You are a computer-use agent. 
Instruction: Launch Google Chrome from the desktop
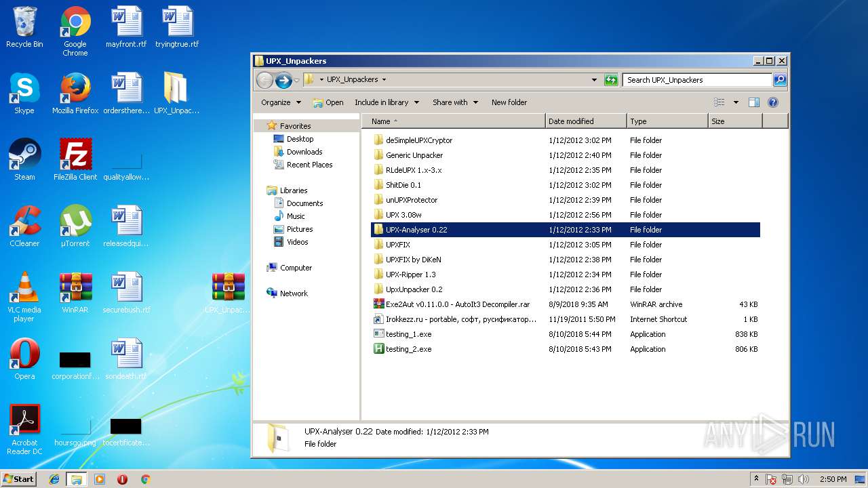75,31
